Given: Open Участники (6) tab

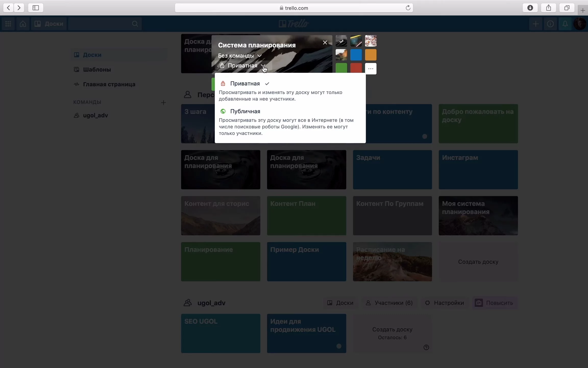Looking at the screenshot, I should (x=389, y=303).
